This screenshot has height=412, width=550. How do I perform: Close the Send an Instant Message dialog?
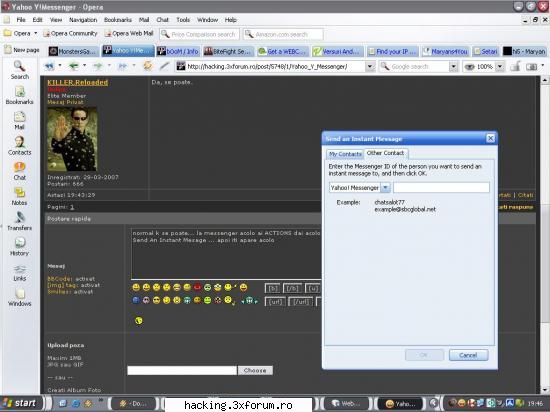click(490, 139)
